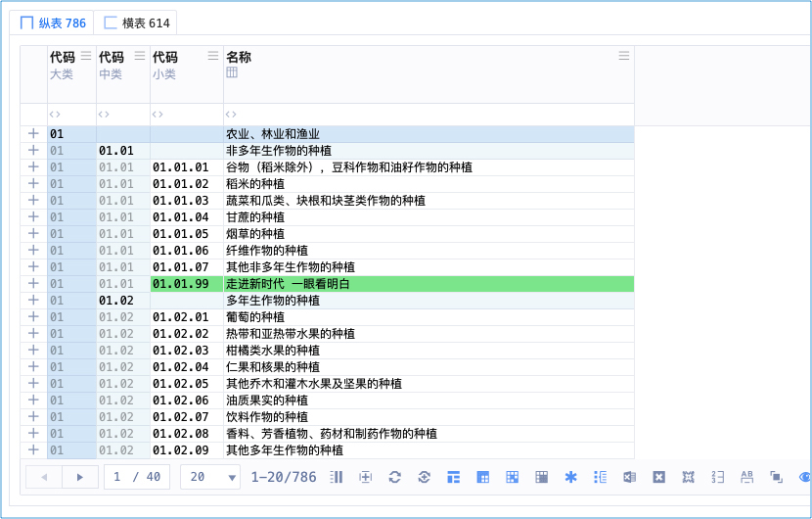Switch to the 横表 614 tab

[x=136, y=23]
